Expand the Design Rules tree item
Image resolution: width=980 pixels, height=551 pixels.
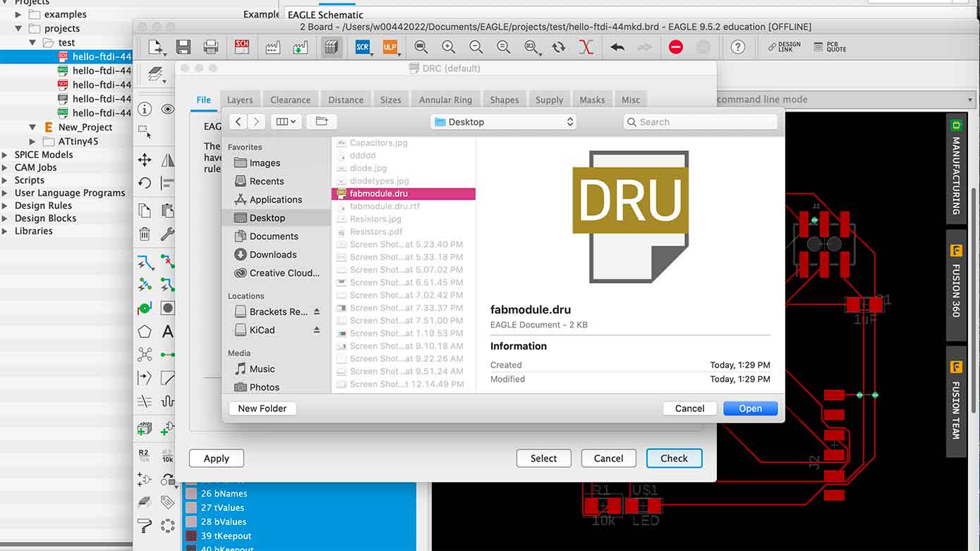pos(6,205)
